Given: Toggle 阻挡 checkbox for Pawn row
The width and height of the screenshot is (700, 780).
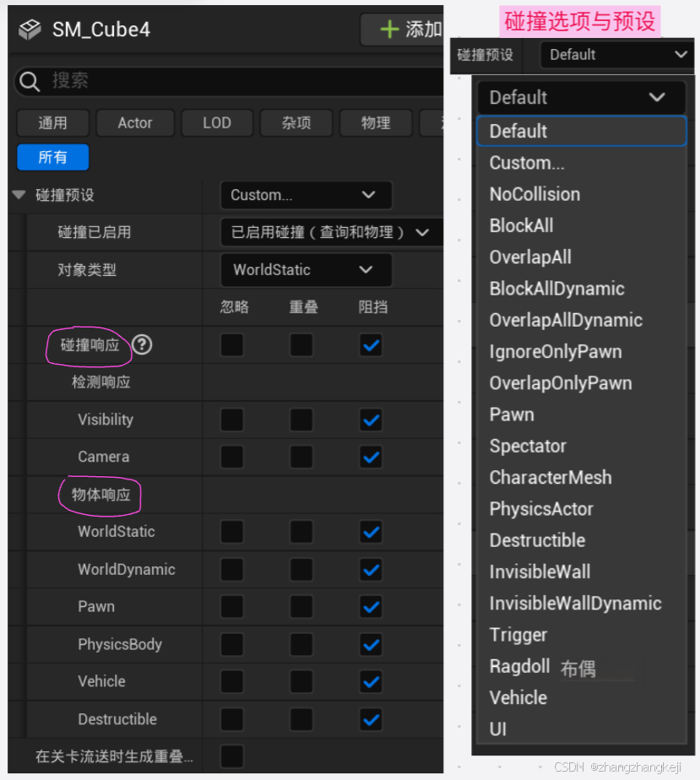Looking at the screenshot, I should pos(372,607).
